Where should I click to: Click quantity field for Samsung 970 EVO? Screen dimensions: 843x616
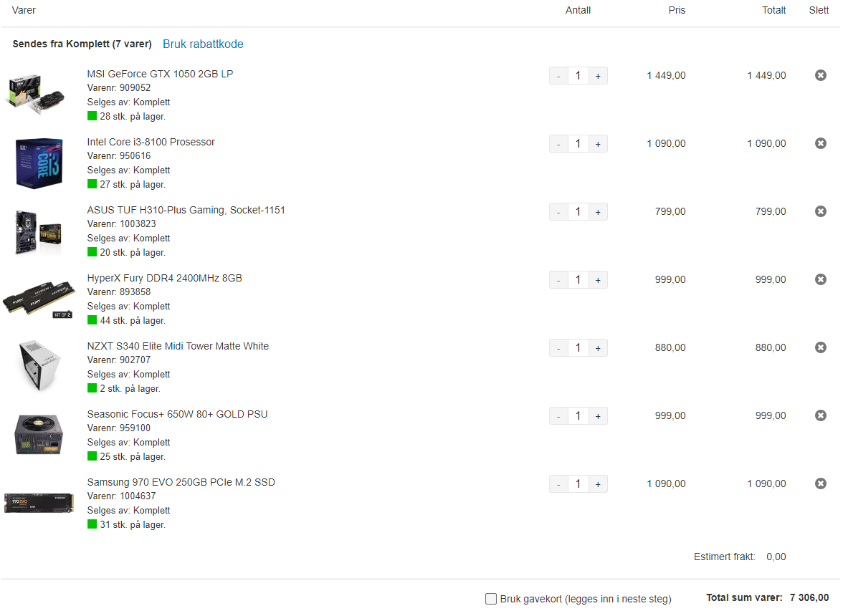(x=578, y=484)
